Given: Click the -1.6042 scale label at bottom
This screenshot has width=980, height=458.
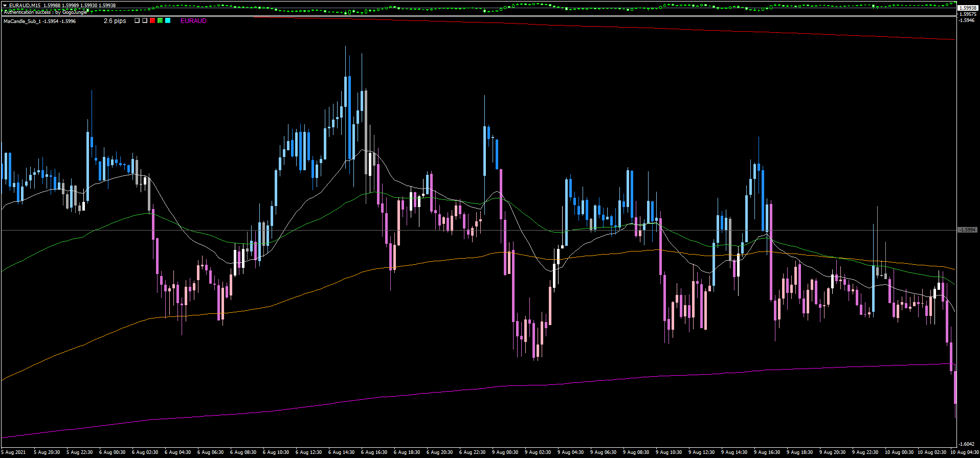Looking at the screenshot, I should [967, 444].
